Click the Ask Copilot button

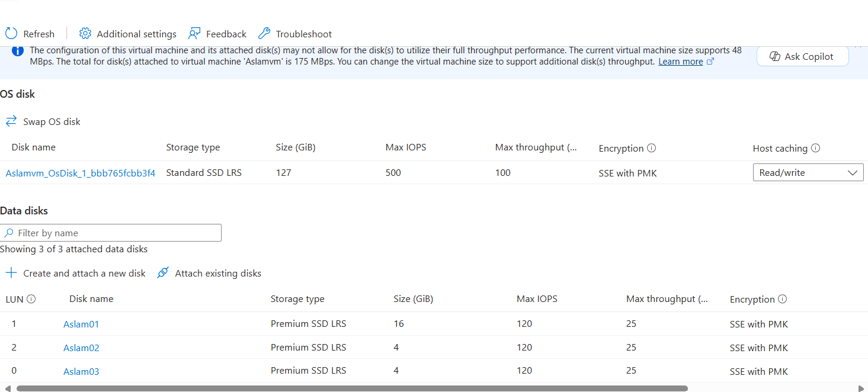pyautogui.click(x=803, y=56)
